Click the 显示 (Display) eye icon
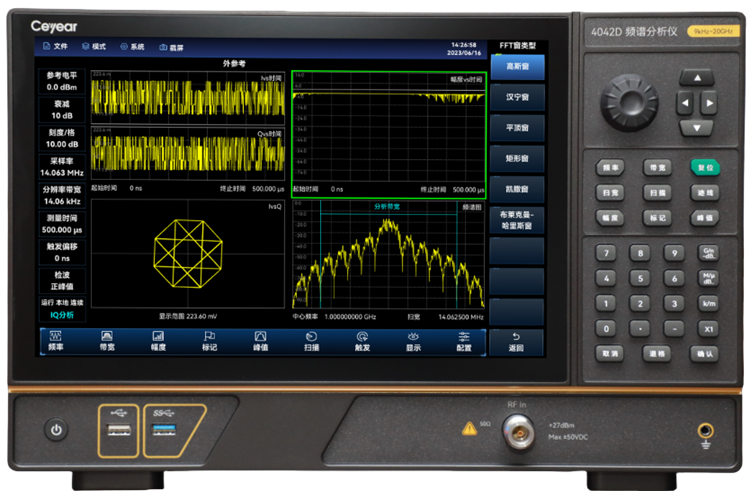 pos(413,340)
